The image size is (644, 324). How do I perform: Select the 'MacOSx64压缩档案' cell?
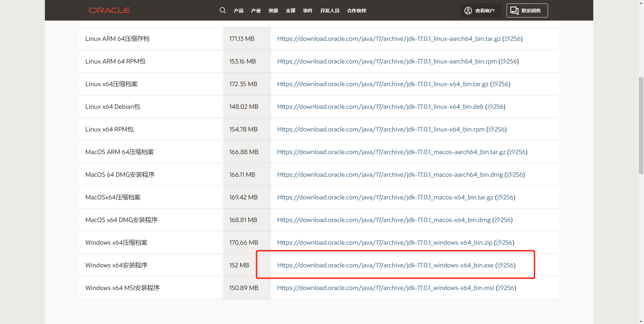pos(151,197)
